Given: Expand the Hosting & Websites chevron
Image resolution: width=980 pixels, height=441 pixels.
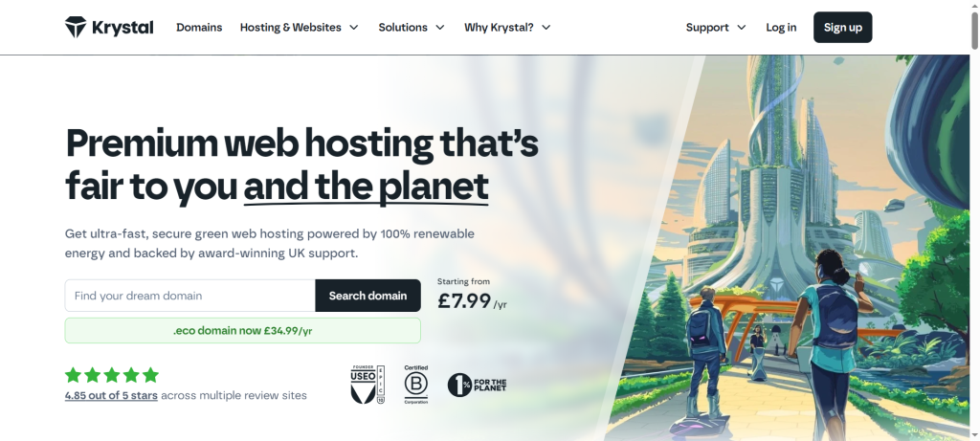Looking at the screenshot, I should 354,28.
